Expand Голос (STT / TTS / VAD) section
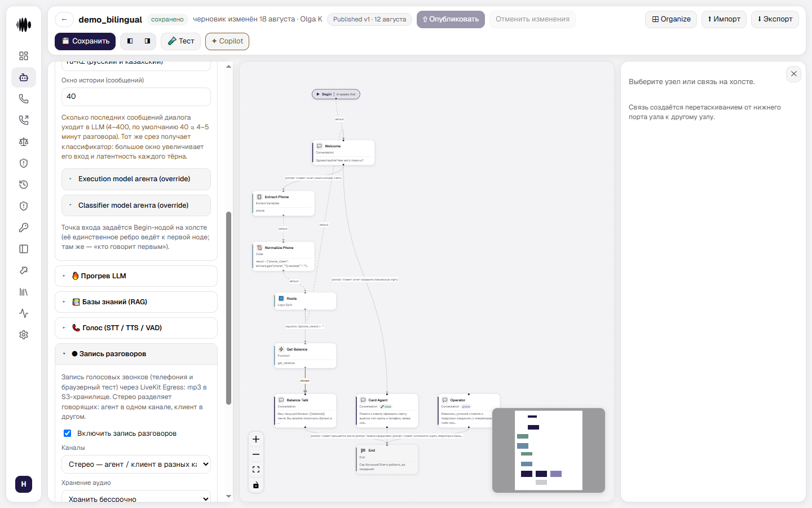This screenshot has width=812, height=508. tap(136, 328)
